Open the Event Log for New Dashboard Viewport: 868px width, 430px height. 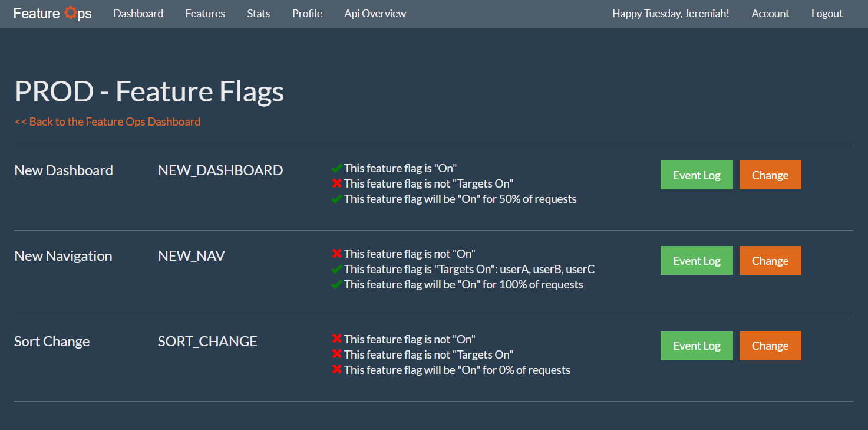(x=697, y=175)
